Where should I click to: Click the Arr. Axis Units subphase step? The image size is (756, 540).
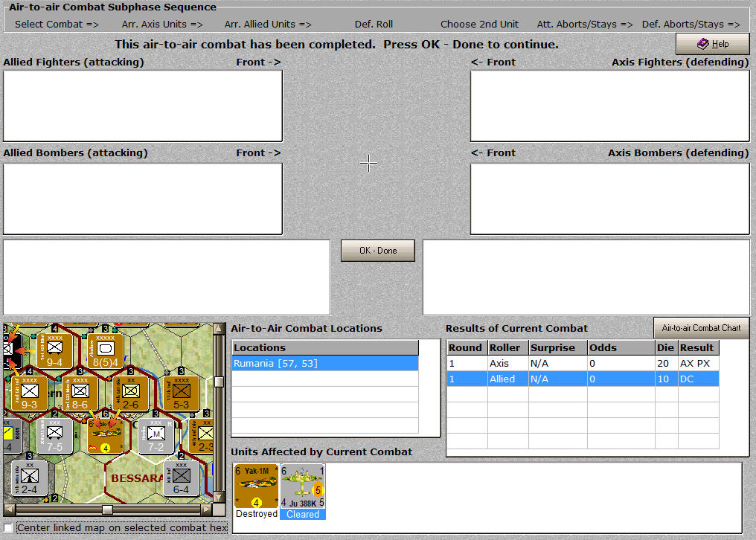162,24
